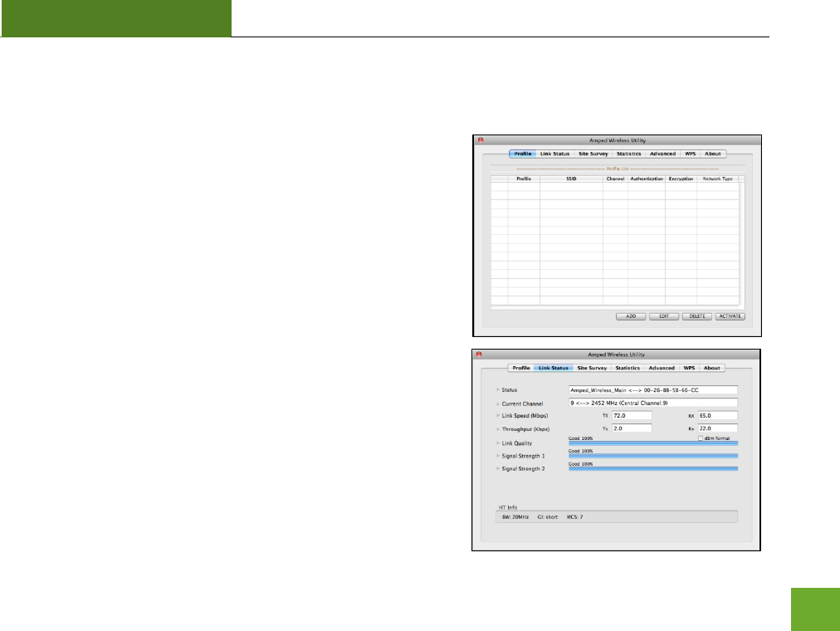Open WPS tab in Profile List window

coord(690,154)
